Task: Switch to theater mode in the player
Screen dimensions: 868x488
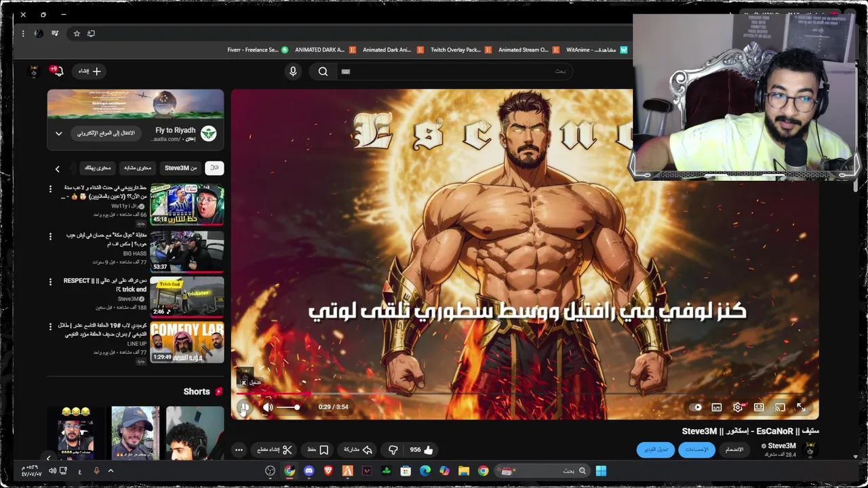Action: [x=759, y=407]
